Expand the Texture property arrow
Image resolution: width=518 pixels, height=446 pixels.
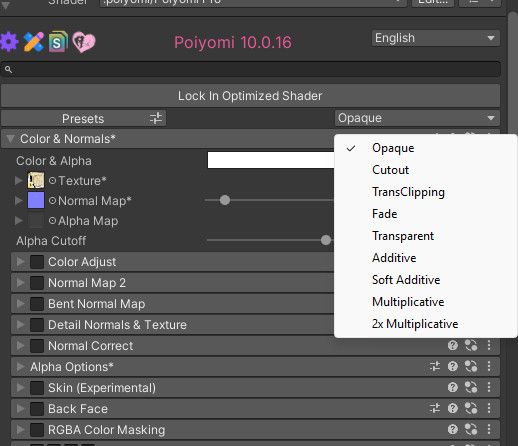[19, 180]
